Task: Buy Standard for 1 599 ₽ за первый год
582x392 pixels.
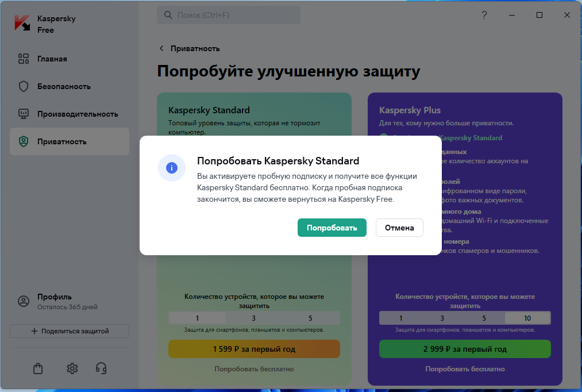Action: (x=255, y=349)
